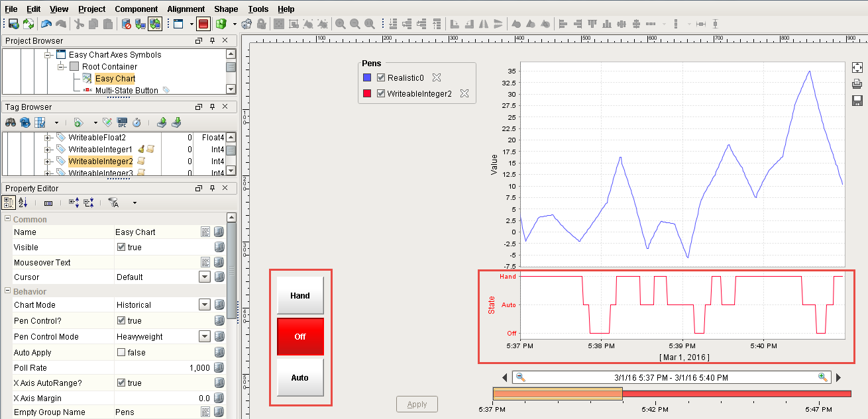Click the property filter funnel icon

click(113, 203)
